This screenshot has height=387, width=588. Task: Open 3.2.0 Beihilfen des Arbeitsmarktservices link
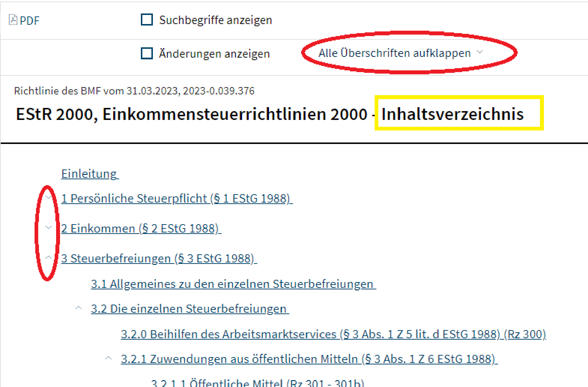(333, 334)
